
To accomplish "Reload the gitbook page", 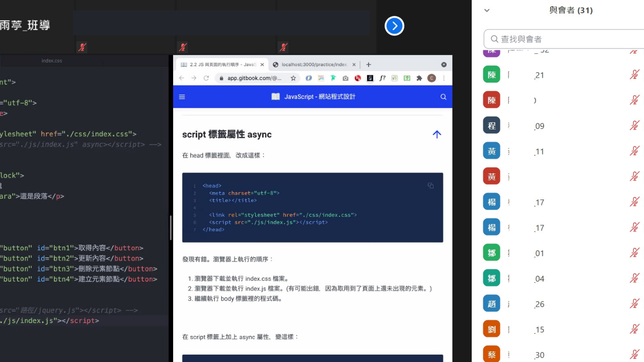I will 206,78.
